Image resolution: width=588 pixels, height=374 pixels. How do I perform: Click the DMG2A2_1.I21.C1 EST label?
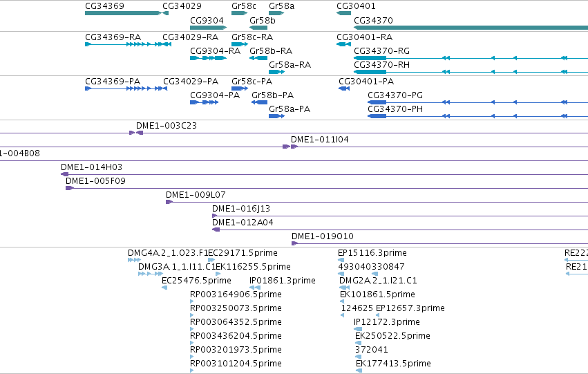coord(378,281)
